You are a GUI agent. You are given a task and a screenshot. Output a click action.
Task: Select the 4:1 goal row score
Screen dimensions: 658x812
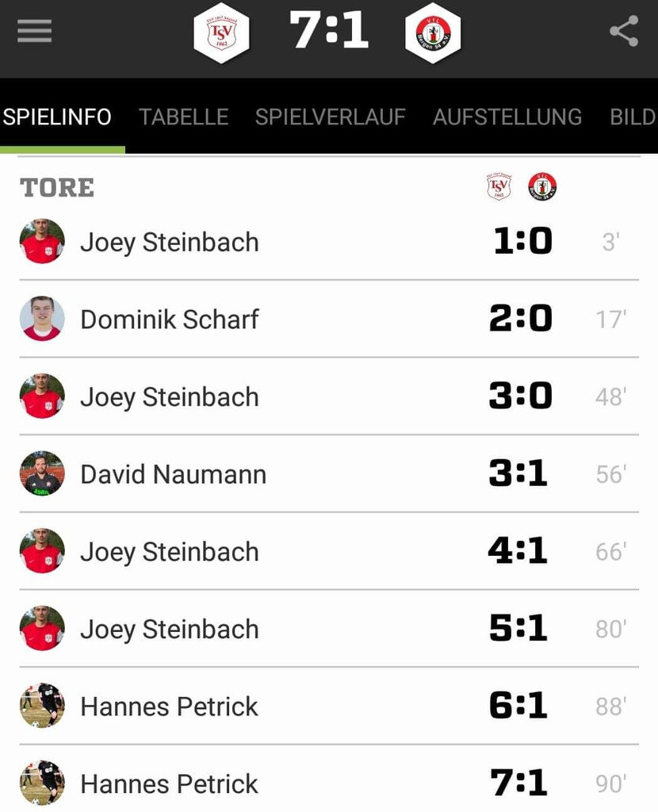(518, 551)
